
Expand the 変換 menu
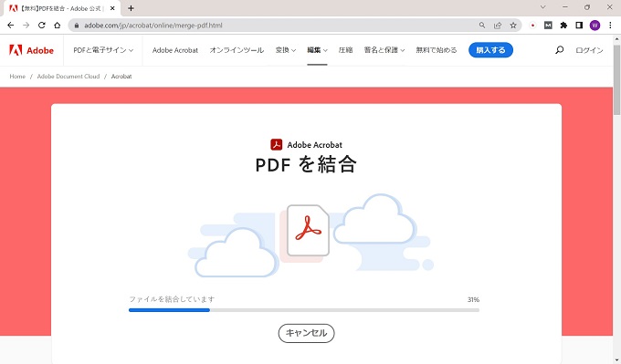286,50
